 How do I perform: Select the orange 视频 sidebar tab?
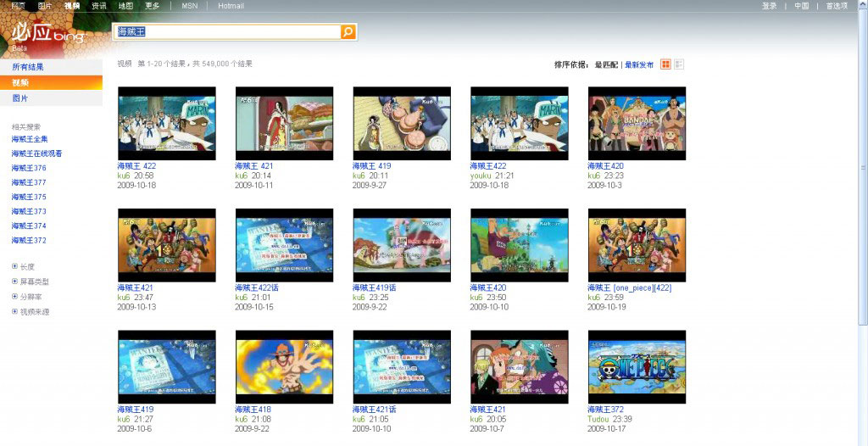(x=51, y=82)
